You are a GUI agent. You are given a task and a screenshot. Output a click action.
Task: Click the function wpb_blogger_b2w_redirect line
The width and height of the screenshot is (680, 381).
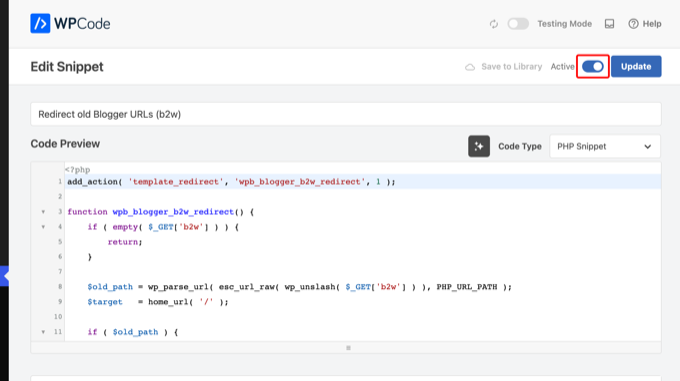coord(160,212)
